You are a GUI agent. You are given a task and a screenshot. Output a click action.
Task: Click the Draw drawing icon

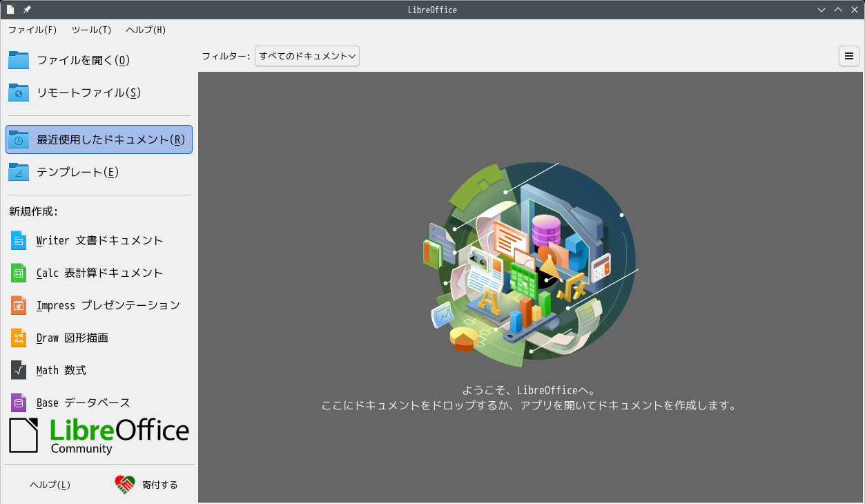pos(19,338)
